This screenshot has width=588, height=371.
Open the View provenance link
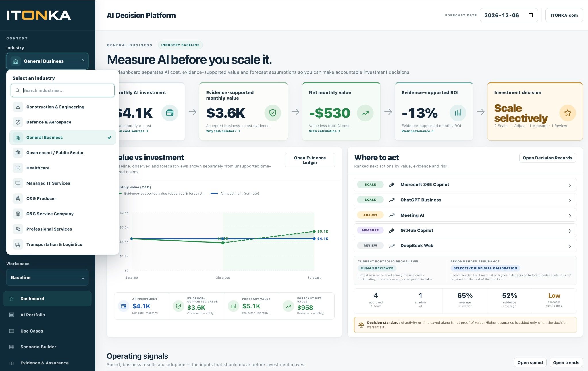(x=418, y=131)
